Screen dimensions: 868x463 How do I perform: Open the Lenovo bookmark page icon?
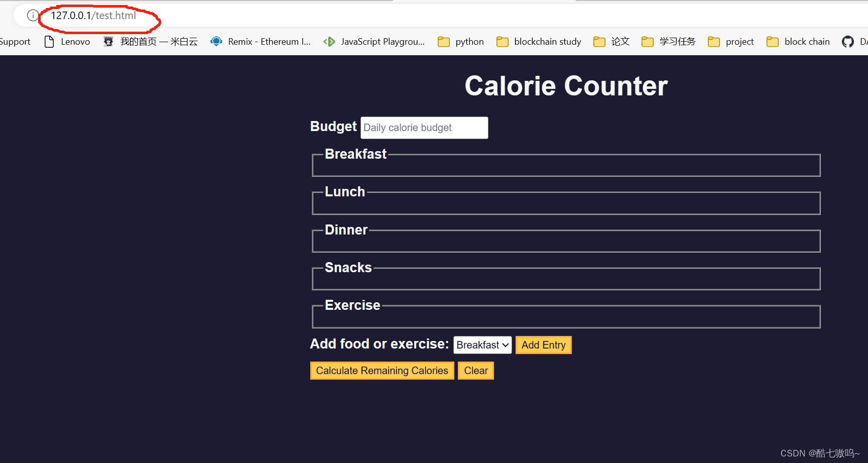pos(49,42)
